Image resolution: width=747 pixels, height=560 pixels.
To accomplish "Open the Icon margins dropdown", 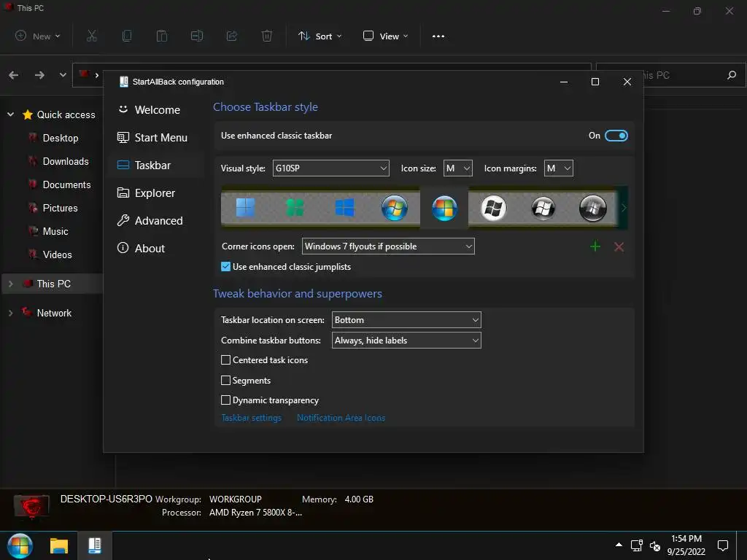I will (558, 168).
